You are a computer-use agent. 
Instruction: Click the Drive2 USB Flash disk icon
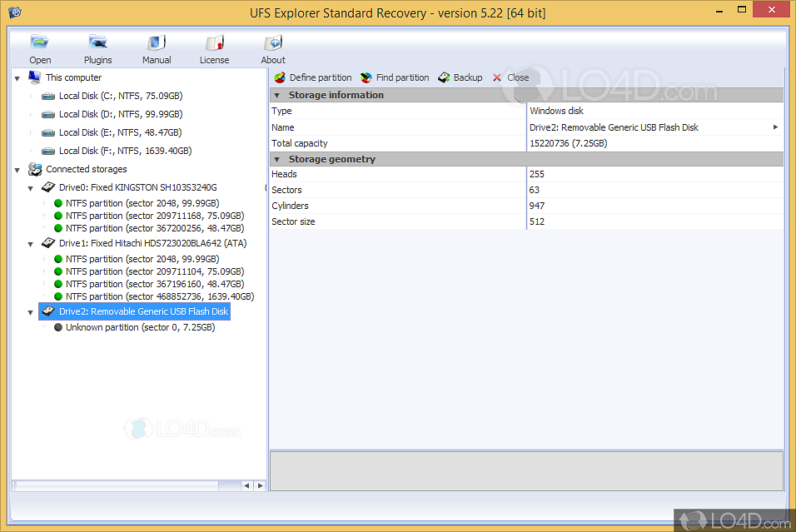tap(48, 311)
